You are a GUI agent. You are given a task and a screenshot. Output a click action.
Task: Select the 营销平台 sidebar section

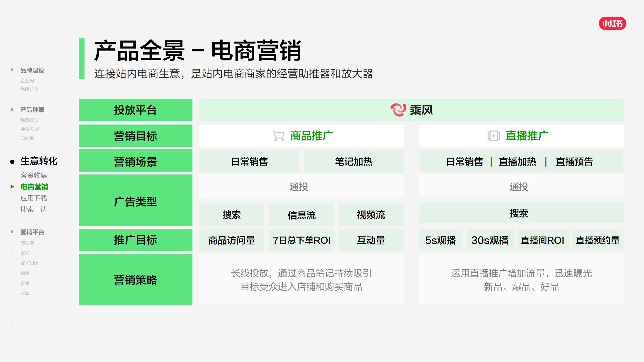click(x=32, y=232)
